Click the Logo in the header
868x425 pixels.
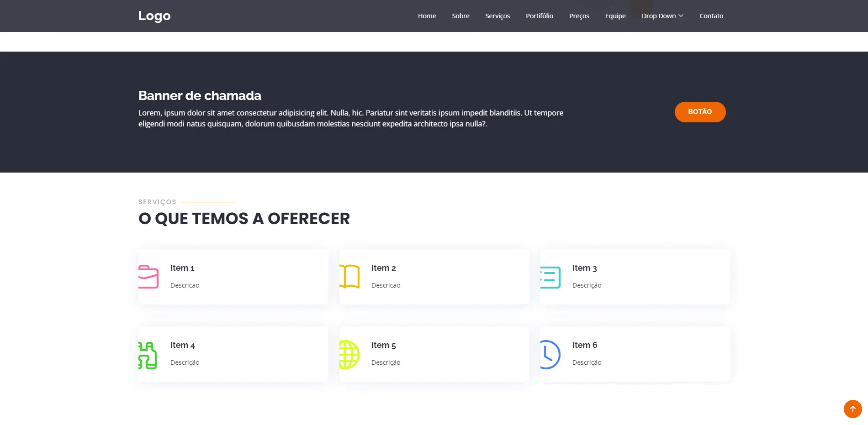pyautogui.click(x=154, y=16)
